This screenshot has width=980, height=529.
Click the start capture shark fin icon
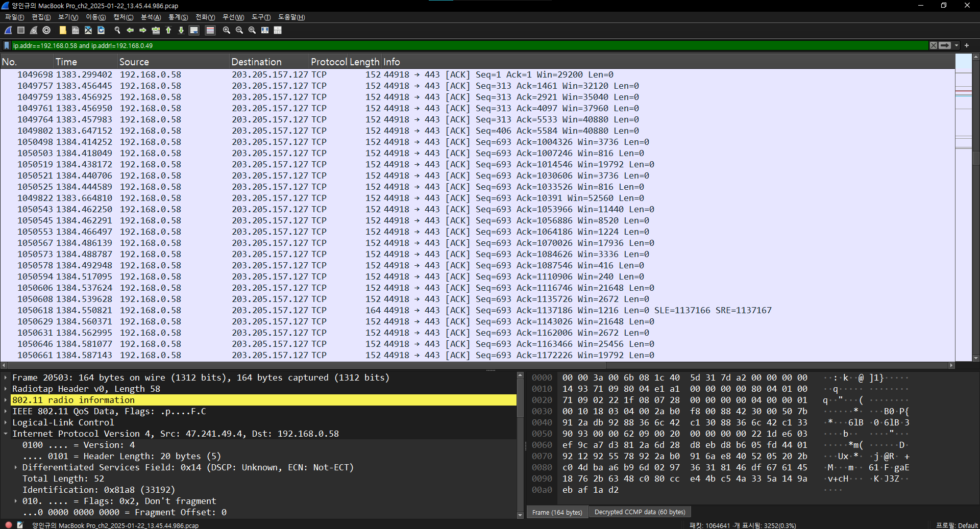(x=8, y=30)
